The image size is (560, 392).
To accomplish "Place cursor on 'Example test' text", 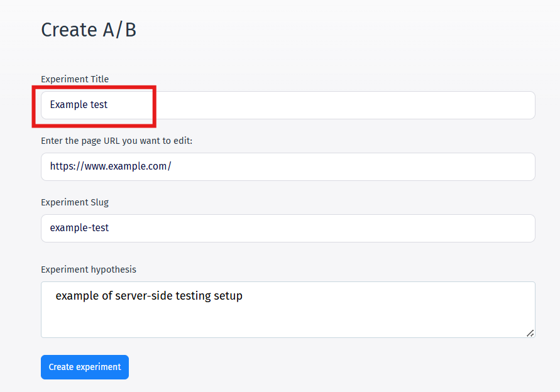I will tap(79, 105).
